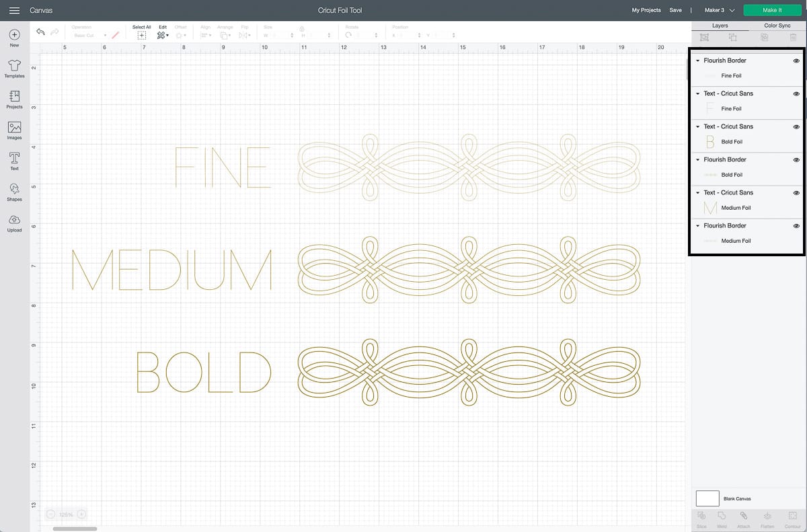Screen dimensions: 807x532
Task: Open the Images panel
Action: pos(14,128)
